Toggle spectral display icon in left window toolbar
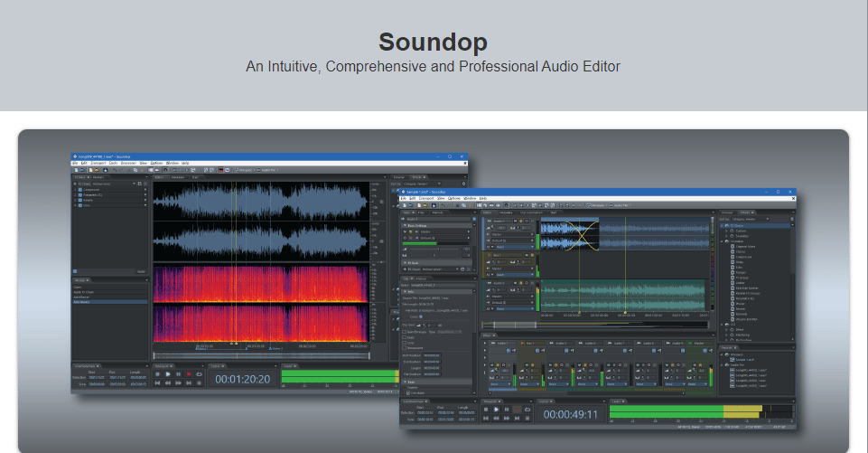The image size is (868, 453). click(220, 170)
